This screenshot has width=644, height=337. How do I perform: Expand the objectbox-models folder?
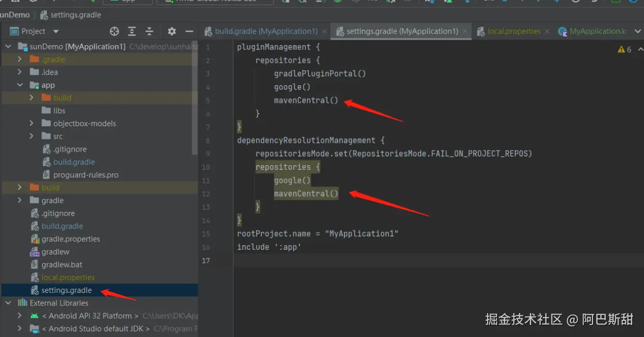click(32, 124)
